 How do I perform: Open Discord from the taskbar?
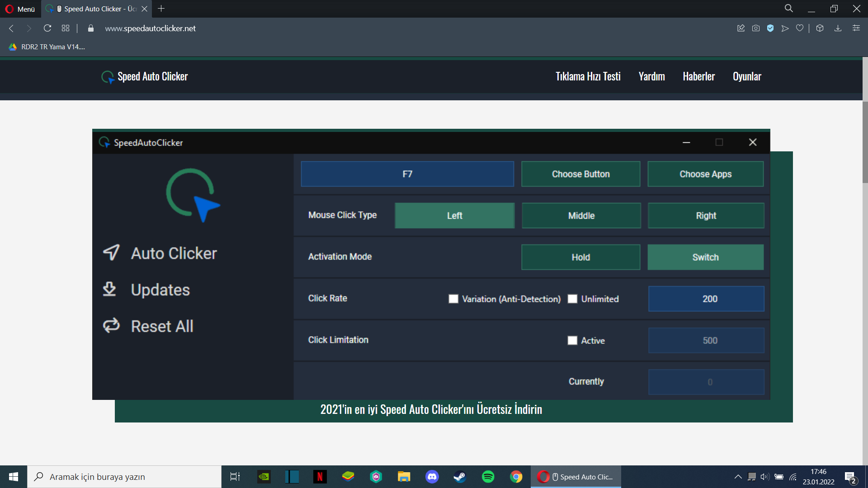coord(432,477)
